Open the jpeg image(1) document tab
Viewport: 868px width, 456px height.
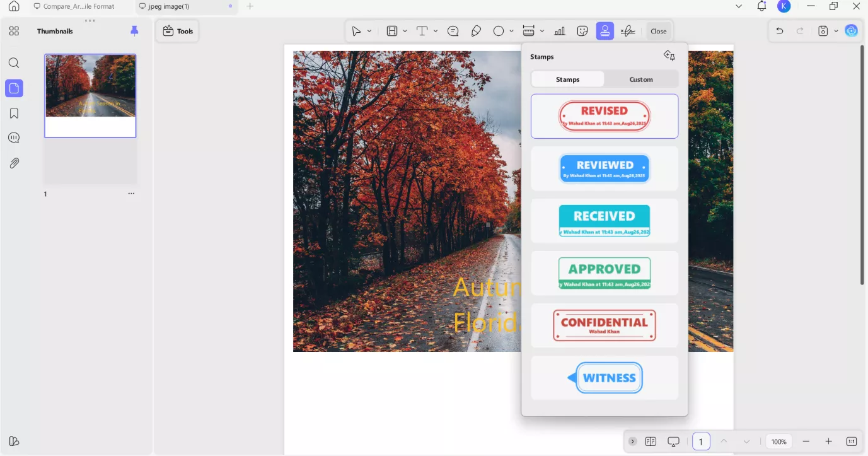[169, 6]
